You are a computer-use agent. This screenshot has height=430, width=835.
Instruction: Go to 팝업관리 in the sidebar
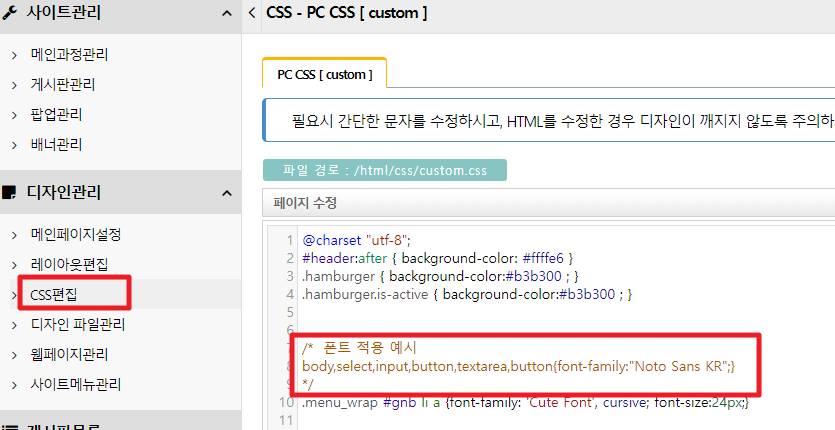coord(56,115)
